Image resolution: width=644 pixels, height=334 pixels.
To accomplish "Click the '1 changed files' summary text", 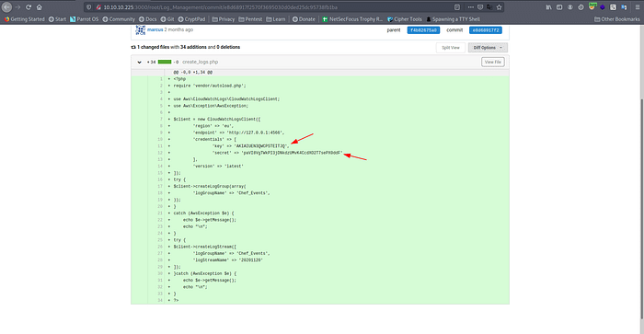I will [154, 47].
